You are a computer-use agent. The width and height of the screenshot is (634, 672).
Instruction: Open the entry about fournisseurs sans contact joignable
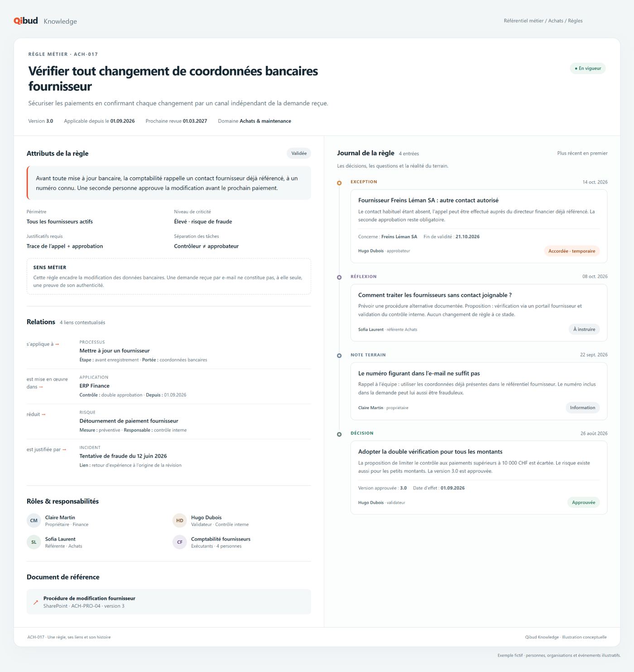click(479, 313)
